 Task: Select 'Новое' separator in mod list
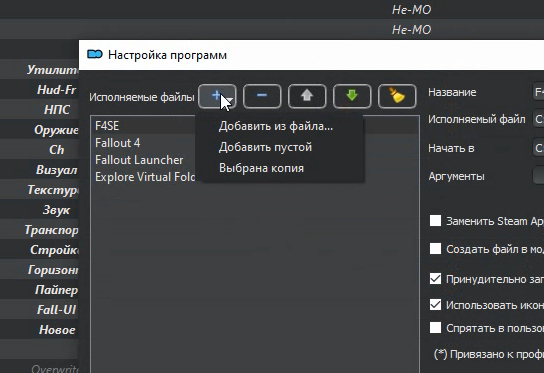pos(39,330)
